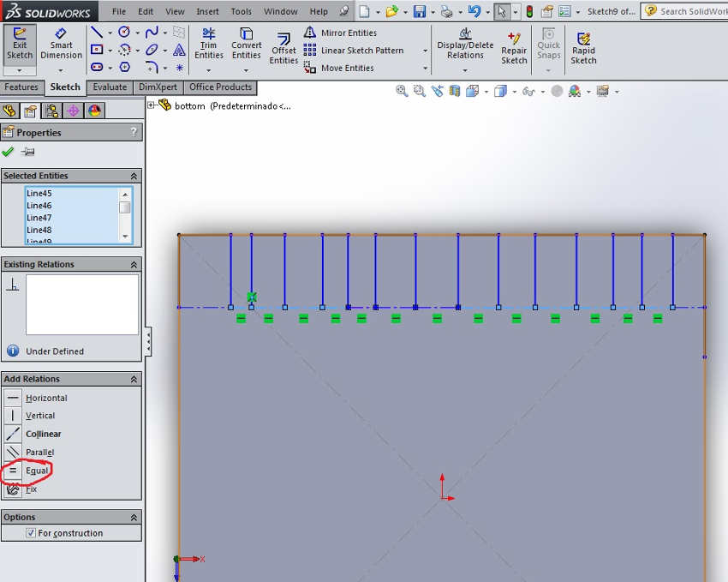Click the Zoom to Fit icon

pos(402,91)
